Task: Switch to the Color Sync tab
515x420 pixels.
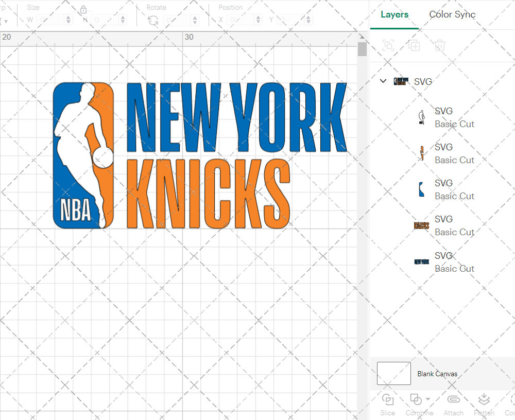Action: pos(452,15)
